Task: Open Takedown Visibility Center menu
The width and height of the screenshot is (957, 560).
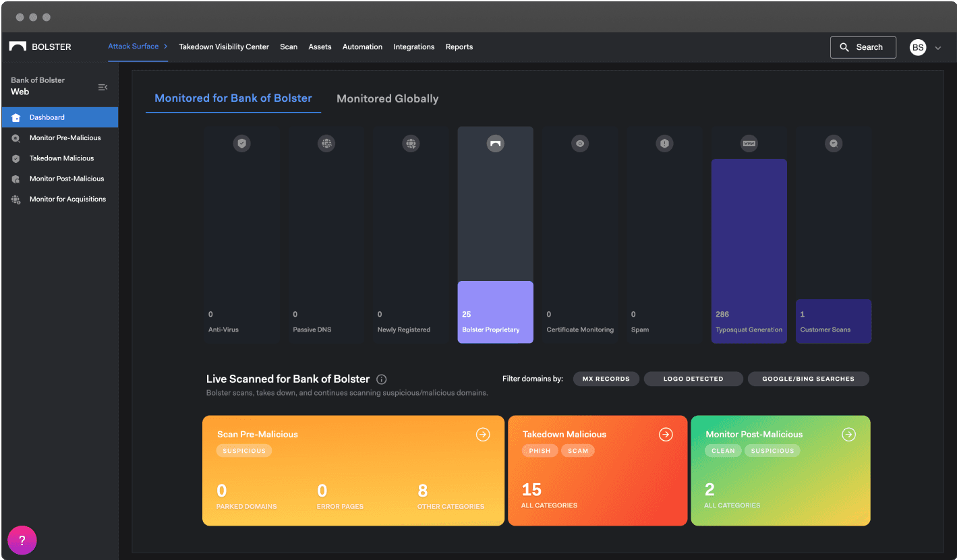Action: [x=224, y=47]
